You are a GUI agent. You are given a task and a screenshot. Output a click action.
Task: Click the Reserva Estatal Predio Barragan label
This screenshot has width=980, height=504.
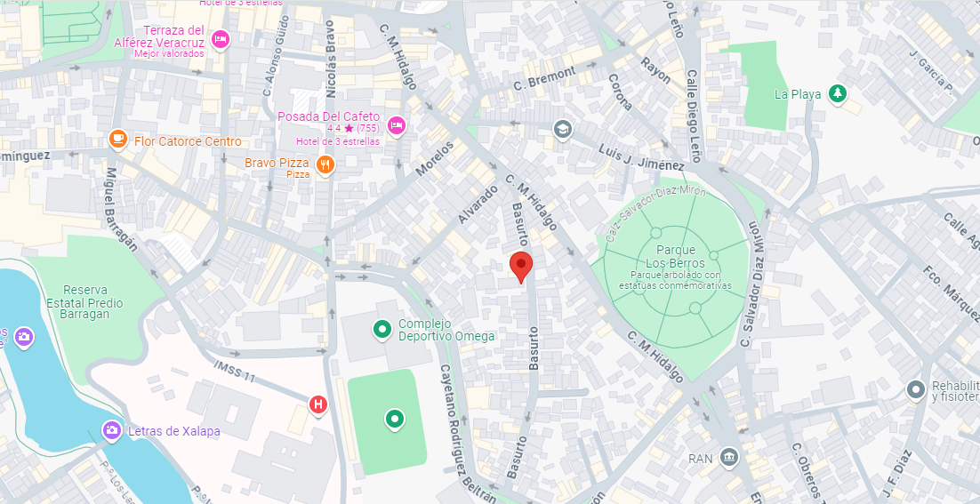(x=85, y=302)
